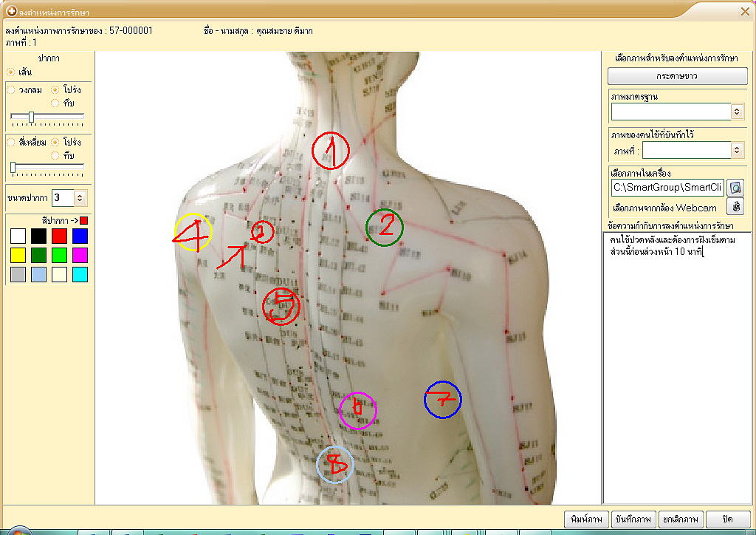Click the browse image file icon
756x535 pixels.
coord(735,187)
